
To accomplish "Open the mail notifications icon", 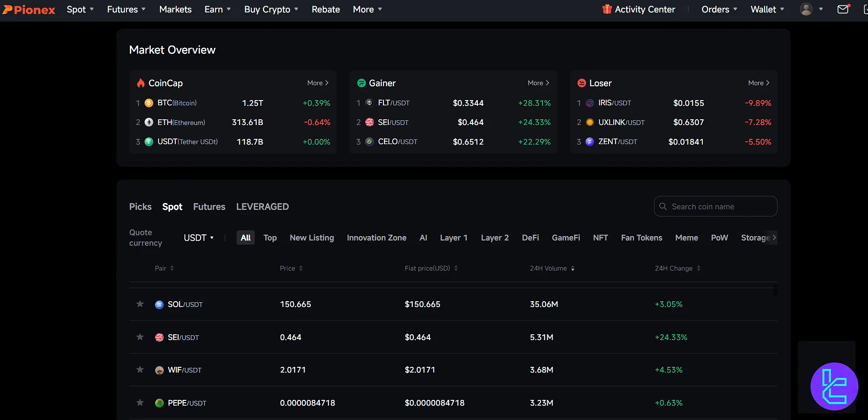I will (843, 9).
